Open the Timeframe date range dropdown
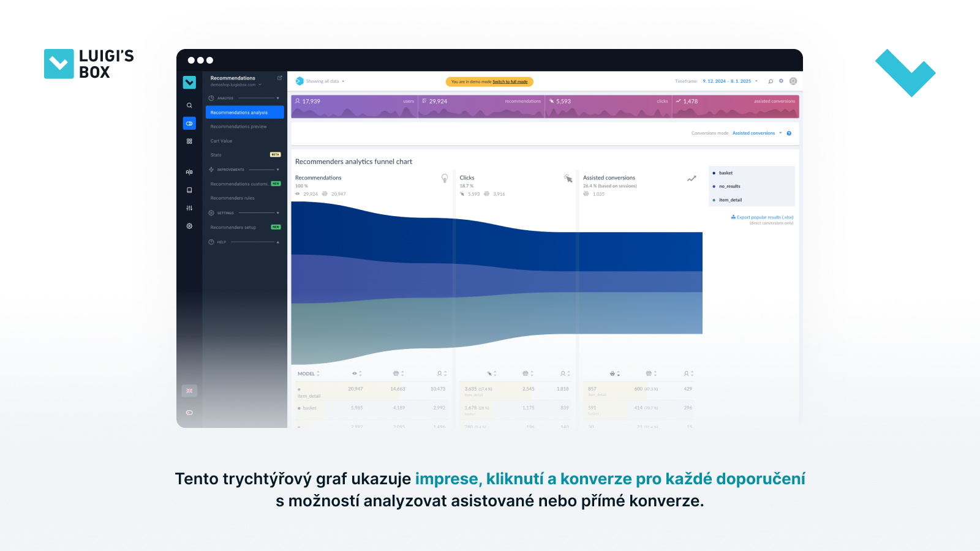 730,81
